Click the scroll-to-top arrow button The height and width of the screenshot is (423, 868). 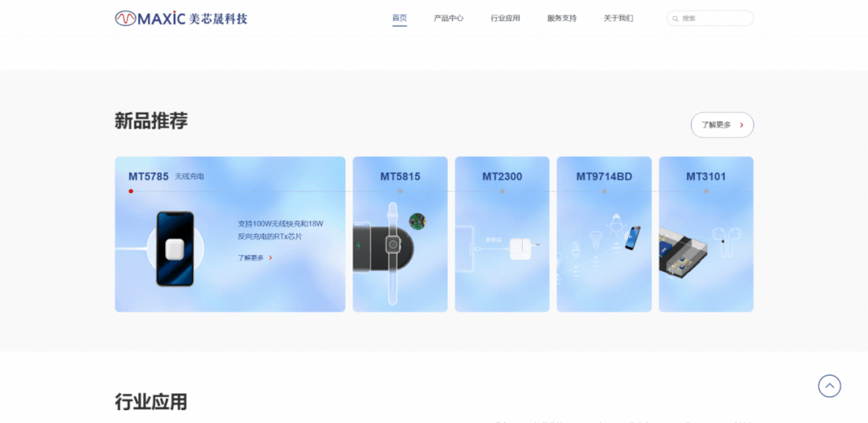829,386
